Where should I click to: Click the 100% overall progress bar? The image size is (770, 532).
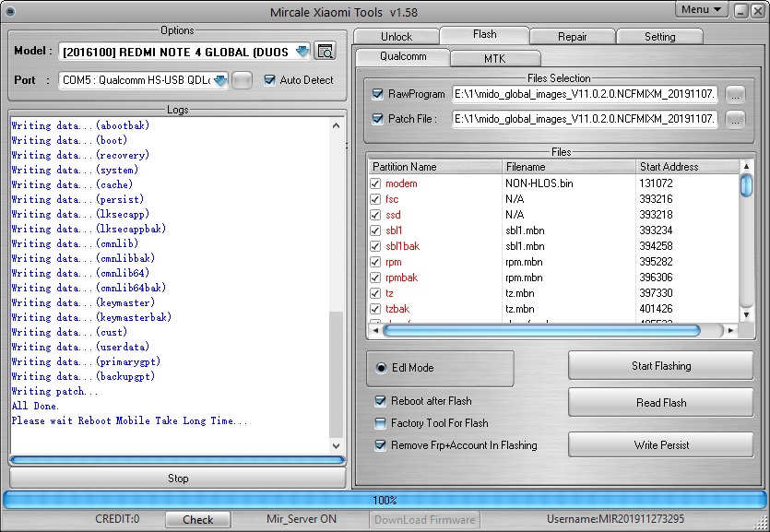(x=385, y=500)
